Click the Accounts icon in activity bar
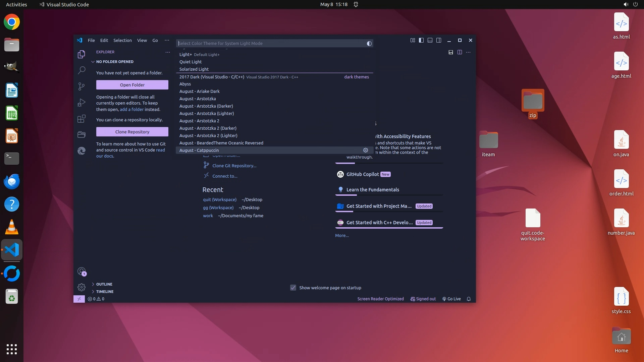The height and width of the screenshot is (362, 644). [x=82, y=271]
